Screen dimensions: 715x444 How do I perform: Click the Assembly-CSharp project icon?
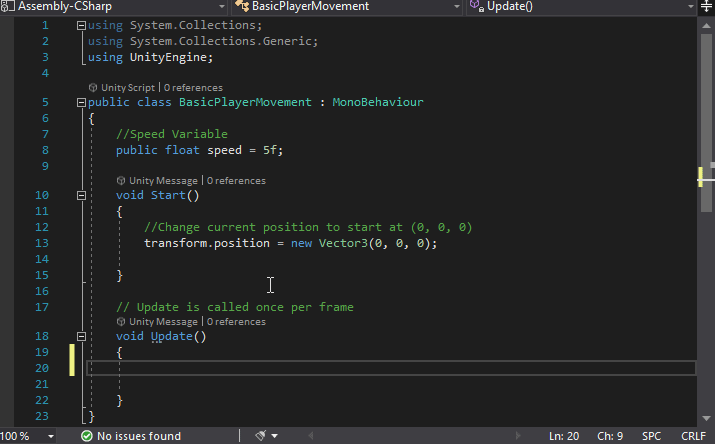tap(7, 6)
